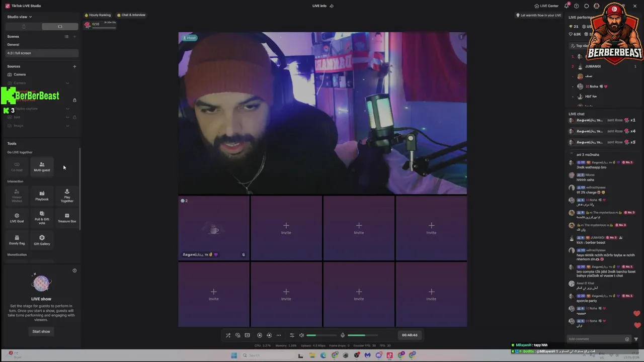This screenshot has height=362, width=644.
Task: Click the TikTok LIVE Studio taskbar icon
Action: coord(389,355)
